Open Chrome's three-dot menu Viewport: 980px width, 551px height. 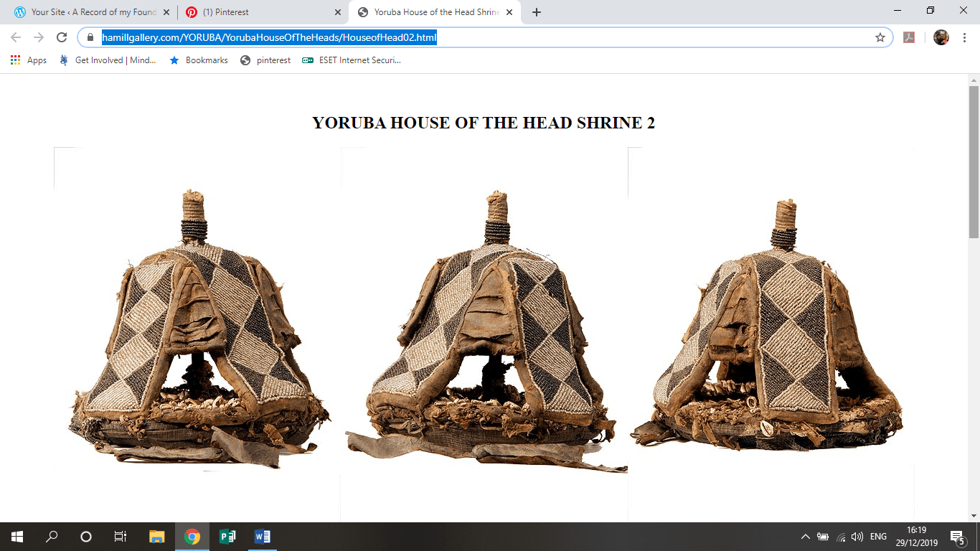pyautogui.click(x=965, y=37)
